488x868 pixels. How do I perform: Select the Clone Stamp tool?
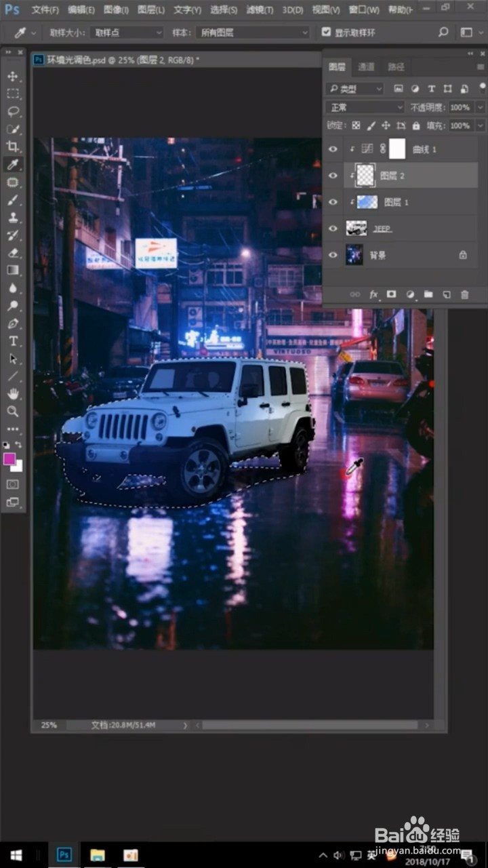coord(13,218)
